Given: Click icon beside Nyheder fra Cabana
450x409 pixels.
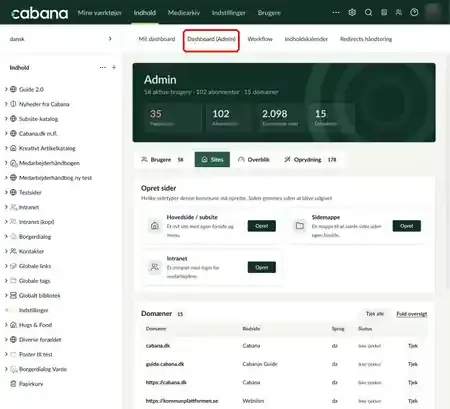Looking at the screenshot, I should [x=13, y=104].
